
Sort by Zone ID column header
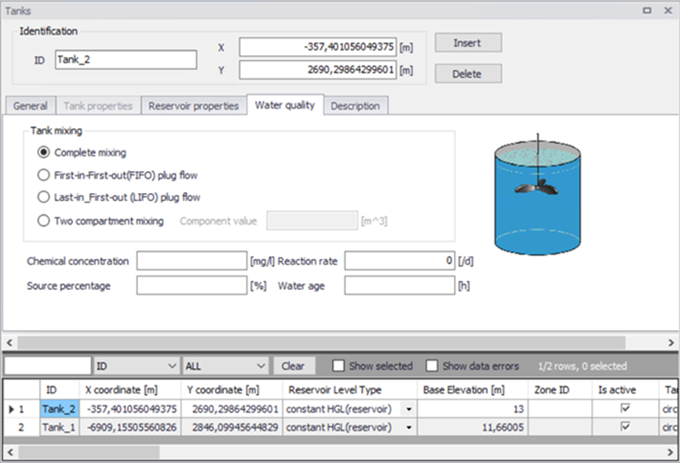point(560,390)
